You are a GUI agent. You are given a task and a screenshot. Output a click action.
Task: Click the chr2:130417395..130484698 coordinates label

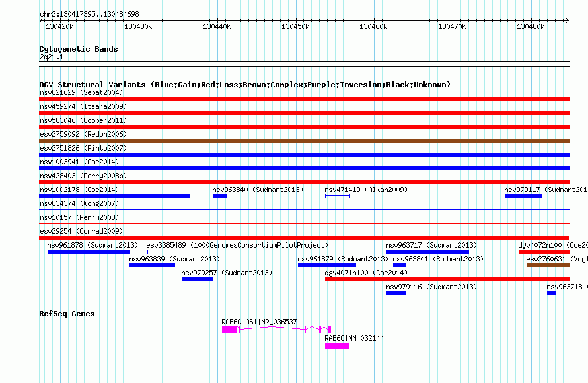pos(89,14)
